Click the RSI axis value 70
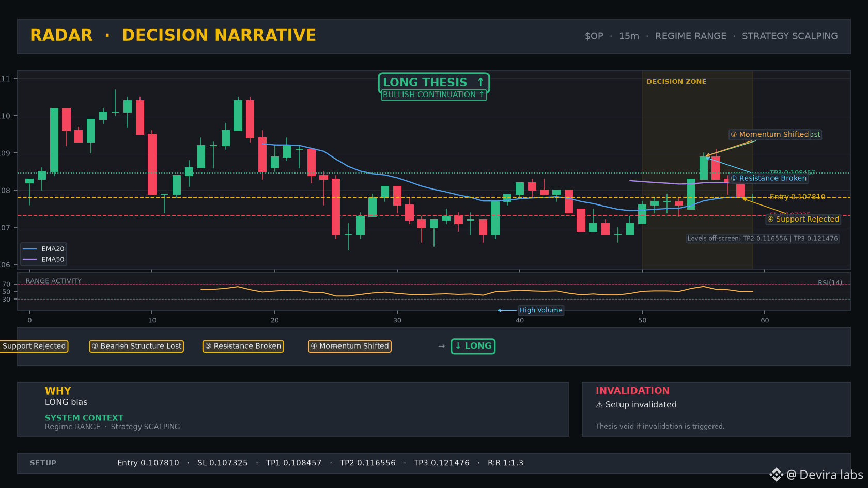 (6, 284)
